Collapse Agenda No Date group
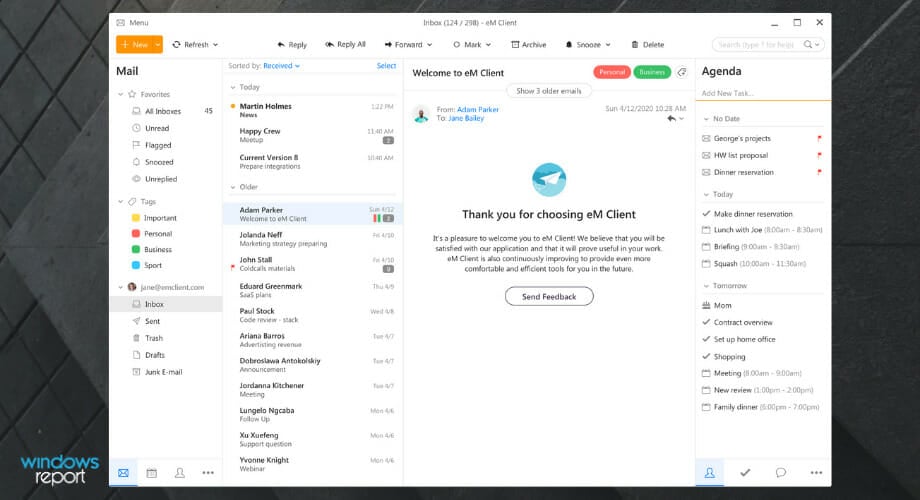The width and height of the screenshot is (920, 500). tap(706, 119)
